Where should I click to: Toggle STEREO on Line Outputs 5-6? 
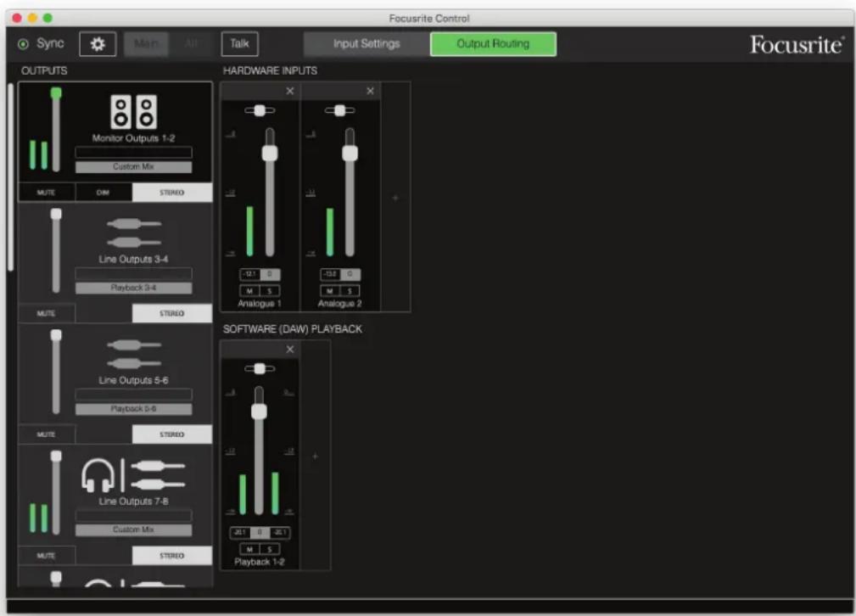[172, 434]
